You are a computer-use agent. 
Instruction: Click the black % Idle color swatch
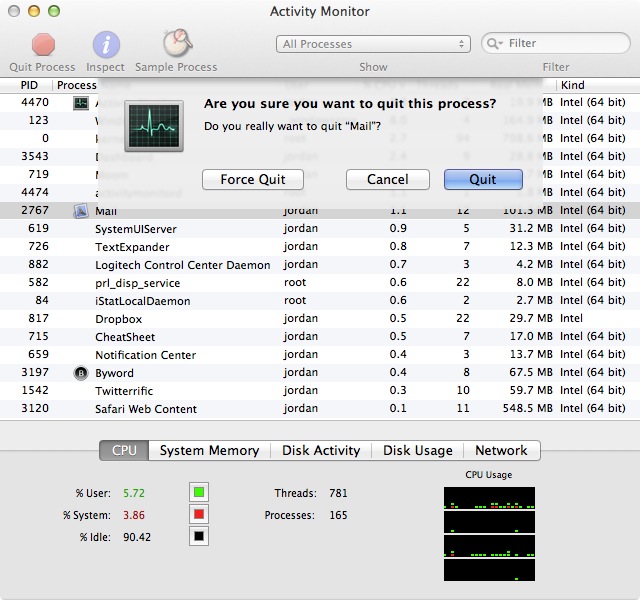click(x=199, y=536)
